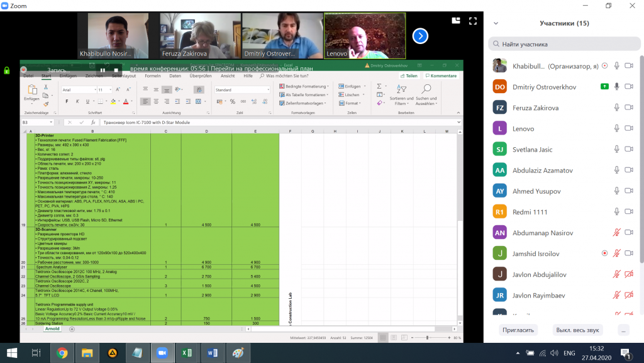Increase font size with the larger A icon
This screenshot has width=644, height=363.
118,89
